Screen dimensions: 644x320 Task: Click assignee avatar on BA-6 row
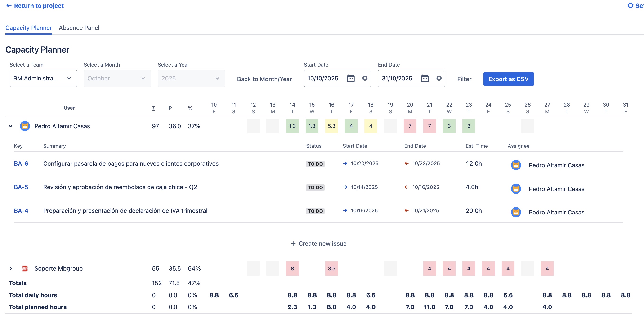coord(516,165)
